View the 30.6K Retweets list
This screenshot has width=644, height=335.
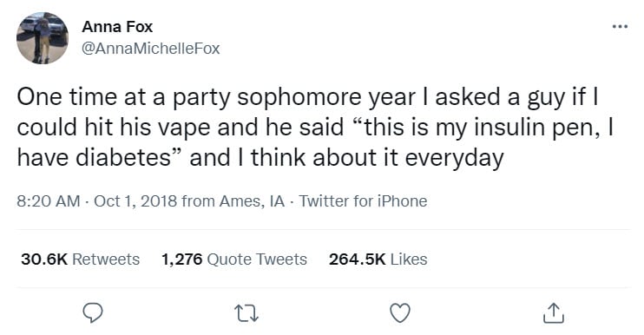(80, 259)
